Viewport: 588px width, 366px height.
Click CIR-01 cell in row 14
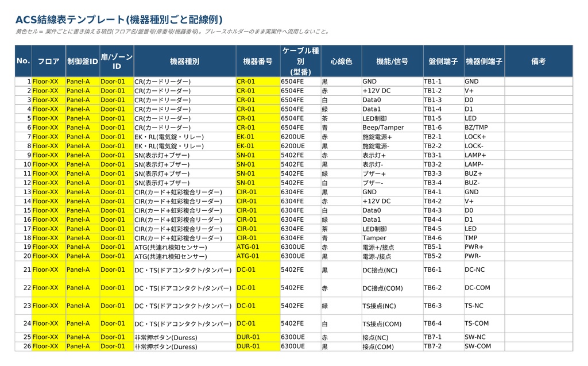tap(258, 201)
